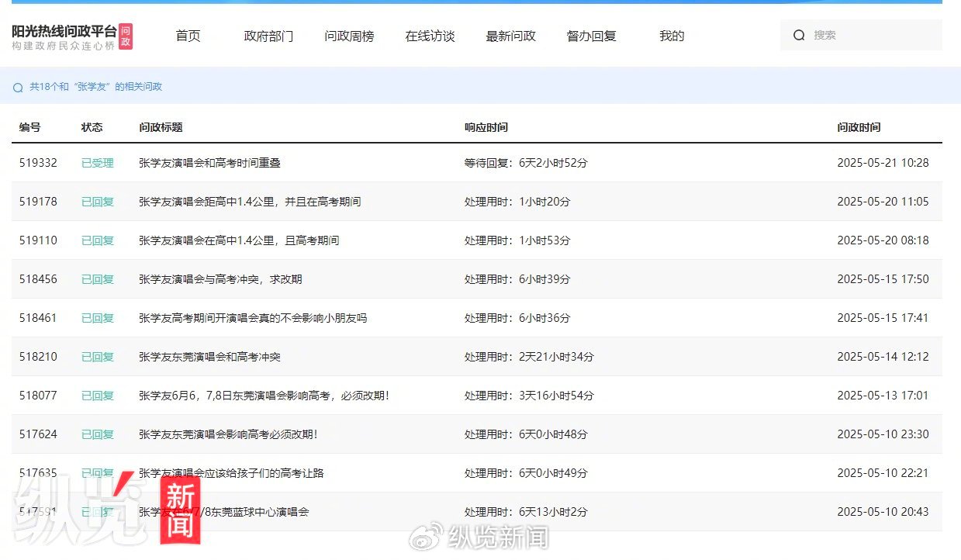Screen dimensions: 961x560
Task: Click the 响应时间 column header
Action: point(486,127)
